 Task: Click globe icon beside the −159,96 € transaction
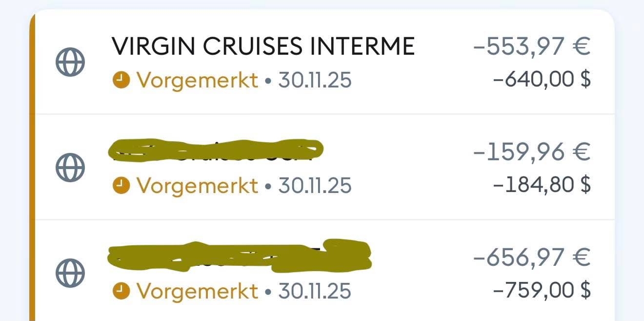click(70, 168)
